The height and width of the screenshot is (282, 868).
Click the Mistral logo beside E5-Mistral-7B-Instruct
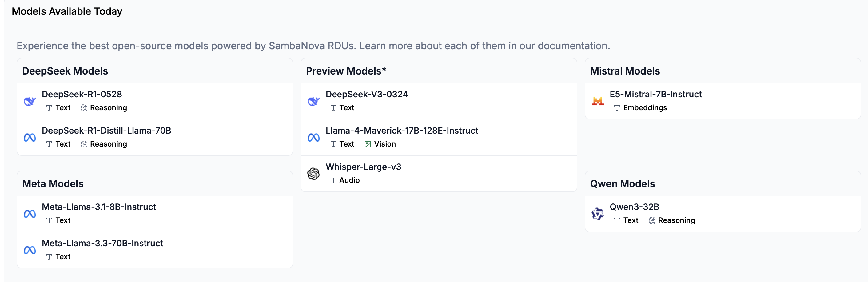tap(597, 101)
